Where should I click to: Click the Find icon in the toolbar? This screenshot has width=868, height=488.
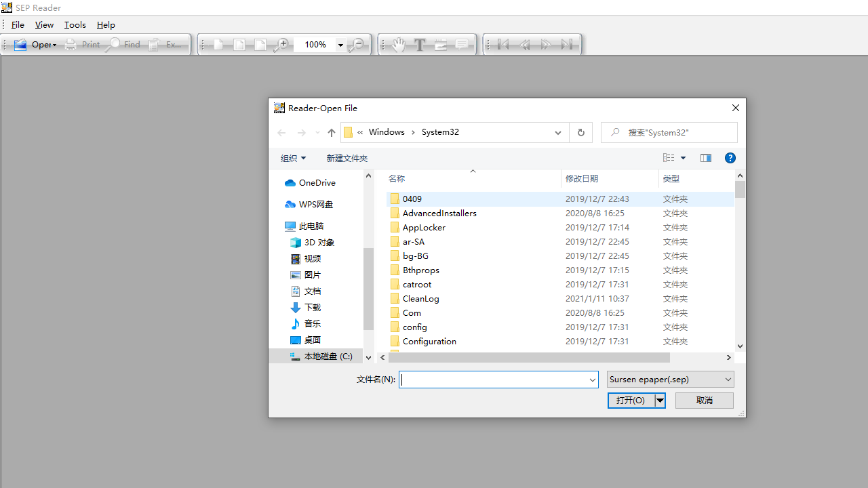[x=113, y=45]
